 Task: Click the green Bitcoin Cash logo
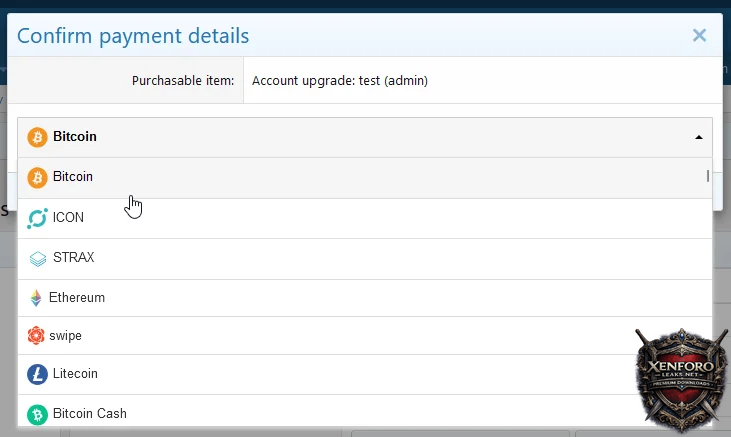[37, 414]
